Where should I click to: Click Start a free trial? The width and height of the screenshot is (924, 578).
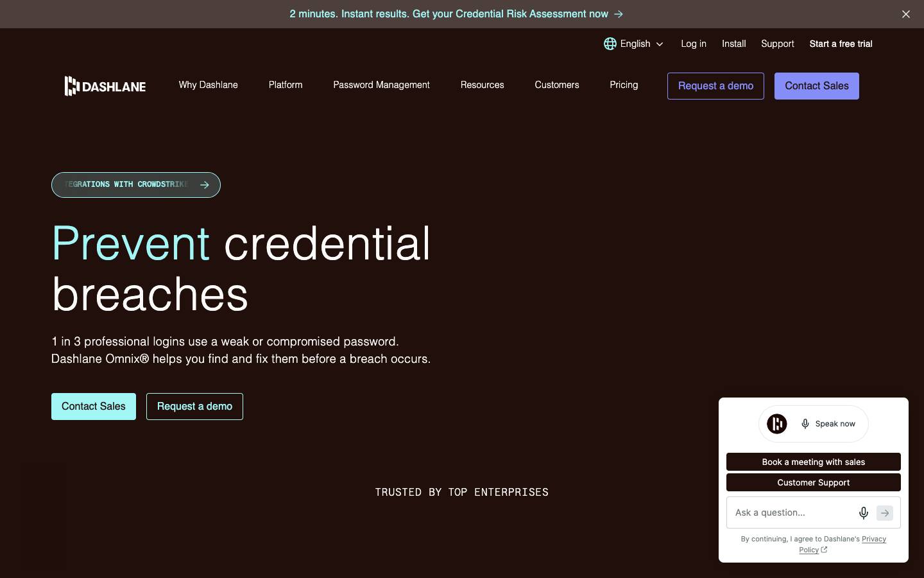point(841,44)
